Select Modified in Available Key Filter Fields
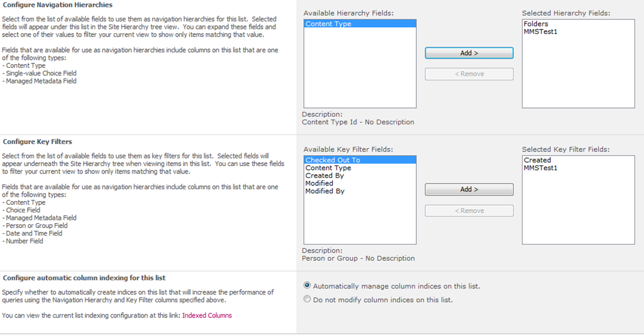 (319, 184)
